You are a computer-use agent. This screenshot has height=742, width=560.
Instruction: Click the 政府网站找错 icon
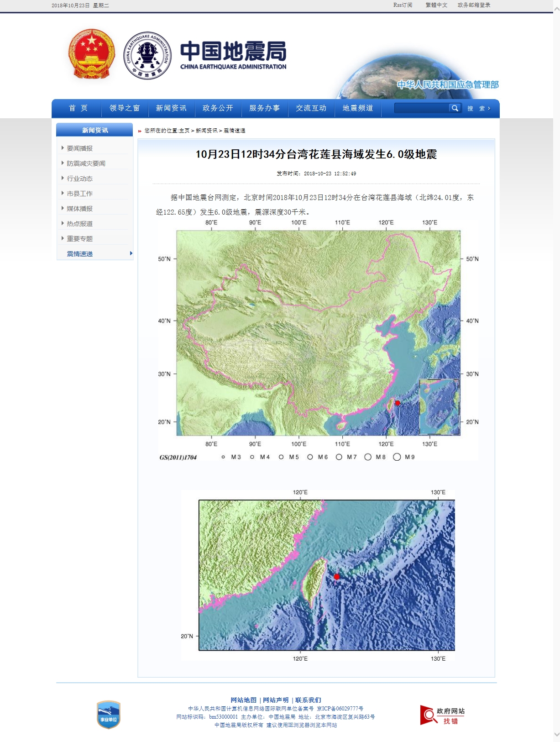click(x=442, y=716)
